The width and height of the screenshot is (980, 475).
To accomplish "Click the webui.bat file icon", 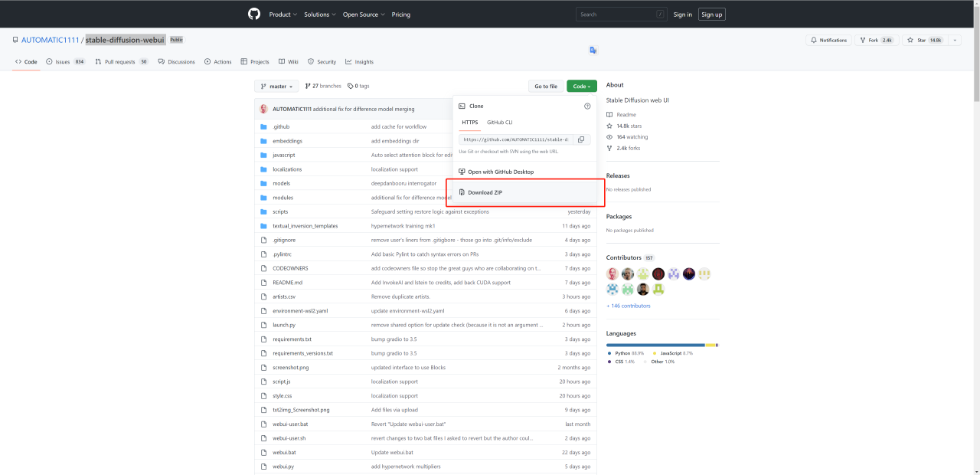I will (x=263, y=453).
